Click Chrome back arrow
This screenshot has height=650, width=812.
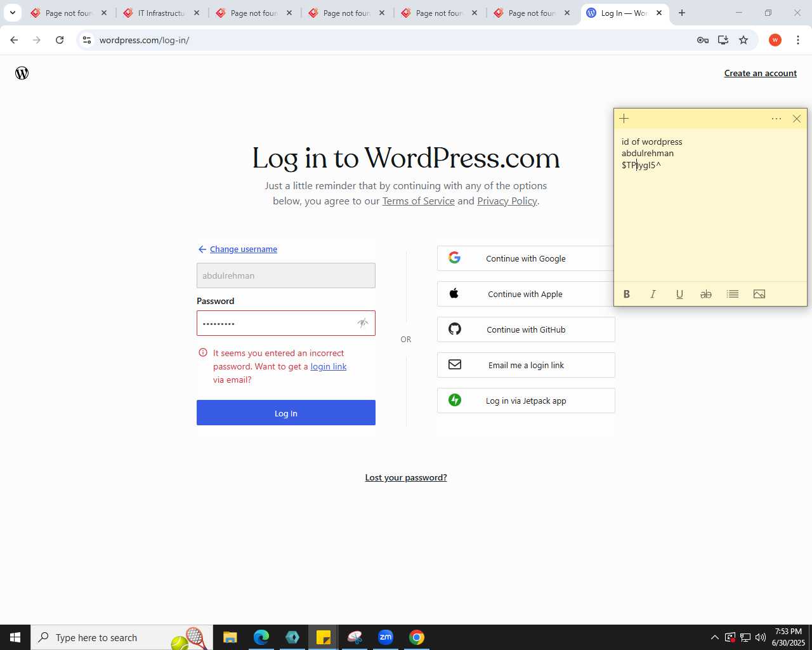pos(14,40)
